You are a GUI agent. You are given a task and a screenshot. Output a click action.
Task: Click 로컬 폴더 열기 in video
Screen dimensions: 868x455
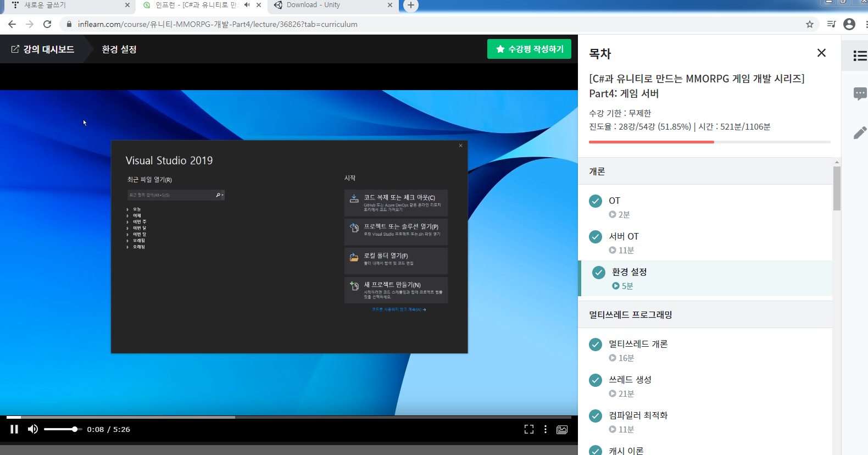tap(396, 261)
